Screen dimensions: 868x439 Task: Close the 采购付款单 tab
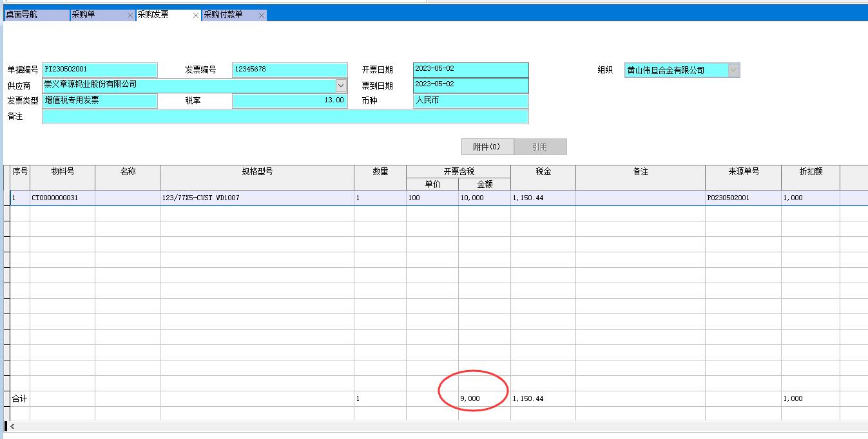261,15
